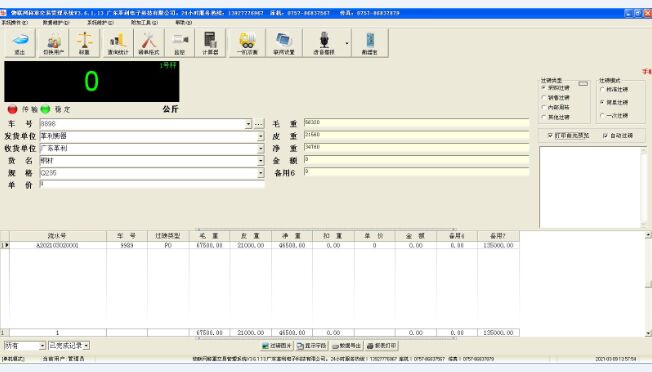652x372 pixels.
Task: Open the 系统操作 system operation menu
Action: (15, 22)
